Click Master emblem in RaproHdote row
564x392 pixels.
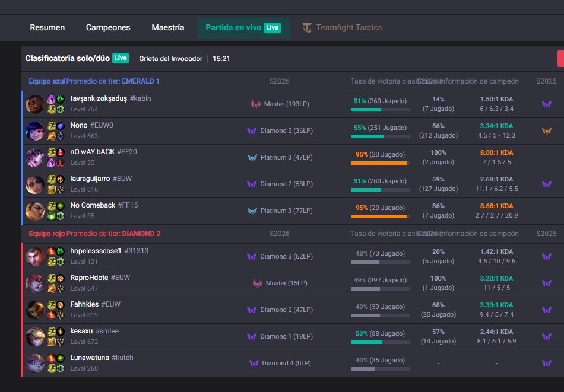click(x=258, y=283)
